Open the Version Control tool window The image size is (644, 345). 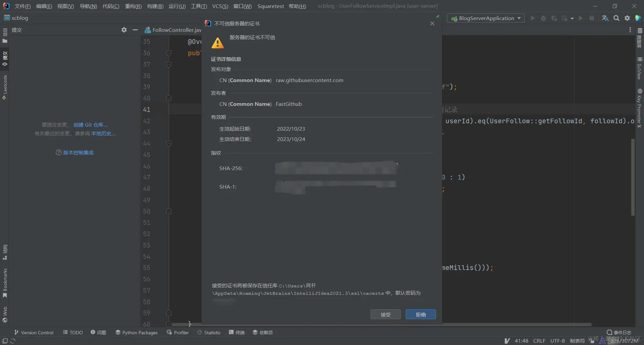[x=34, y=332]
